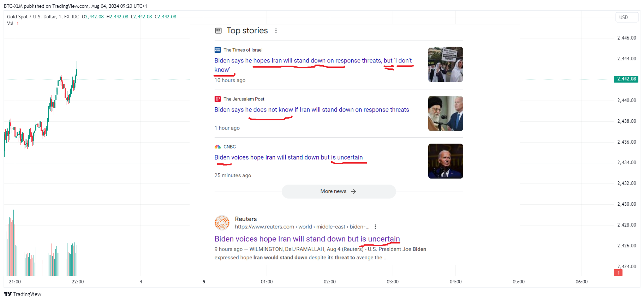Click the 2,440.00 price axis label
The image size is (644, 301).
626,100
